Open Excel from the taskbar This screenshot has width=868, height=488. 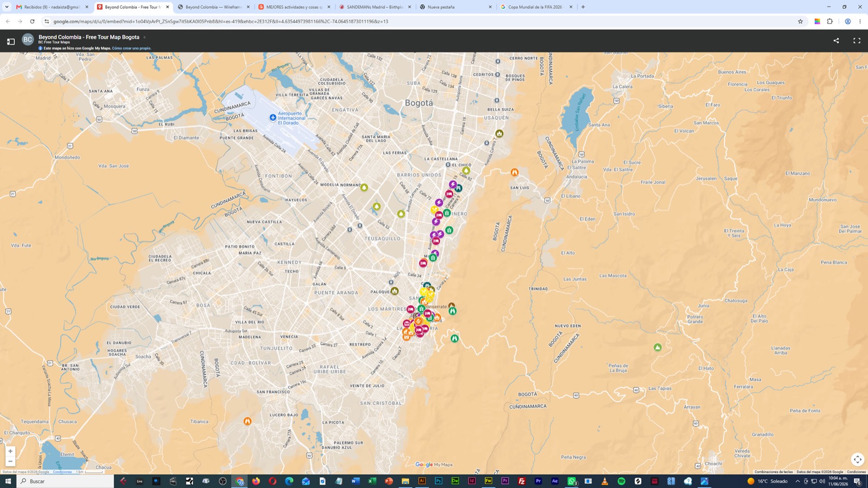372,481
